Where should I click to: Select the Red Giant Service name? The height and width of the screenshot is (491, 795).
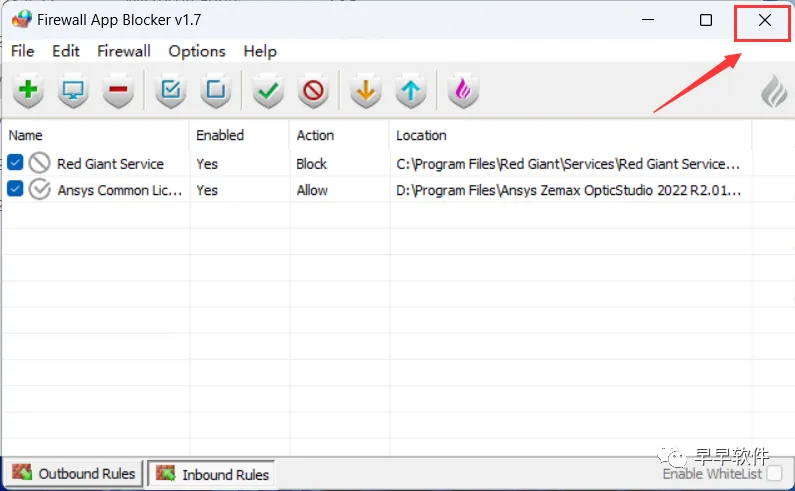pos(111,164)
